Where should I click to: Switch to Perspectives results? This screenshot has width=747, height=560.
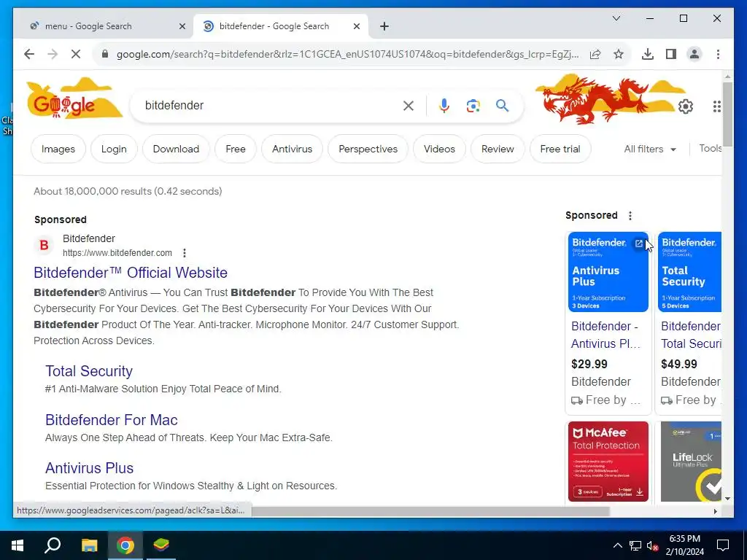coord(368,149)
